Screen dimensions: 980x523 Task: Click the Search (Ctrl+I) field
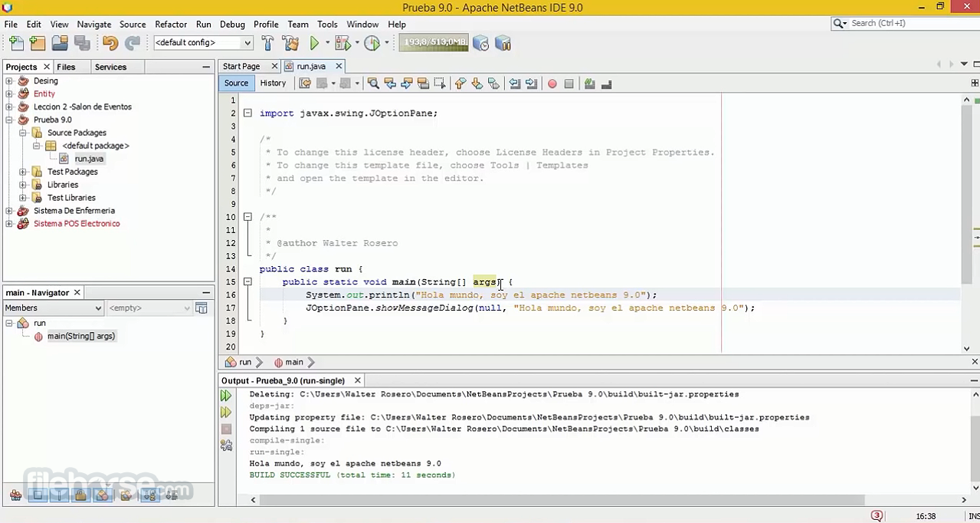906,23
